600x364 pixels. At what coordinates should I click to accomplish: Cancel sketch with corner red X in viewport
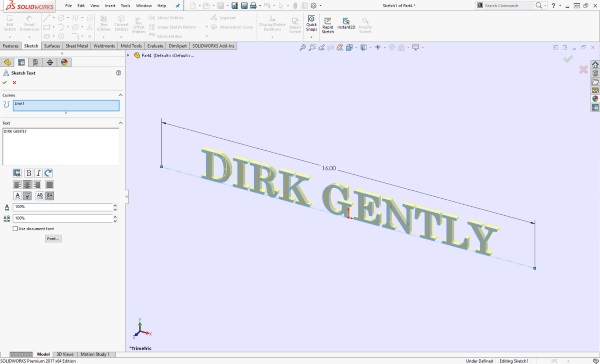[x=583, y=69]
